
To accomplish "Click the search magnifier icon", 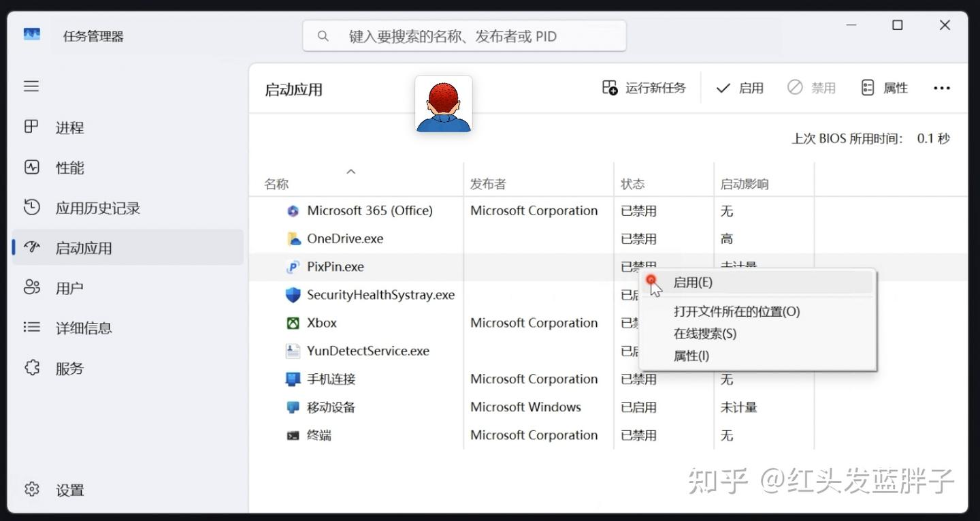I will click(x=323, y=35).
